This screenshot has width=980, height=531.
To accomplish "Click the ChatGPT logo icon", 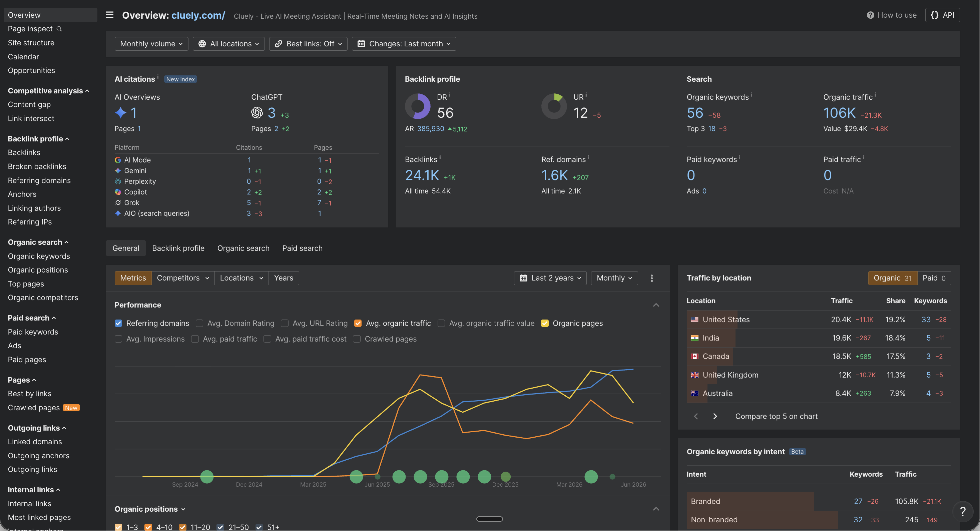I will [257, 113].
